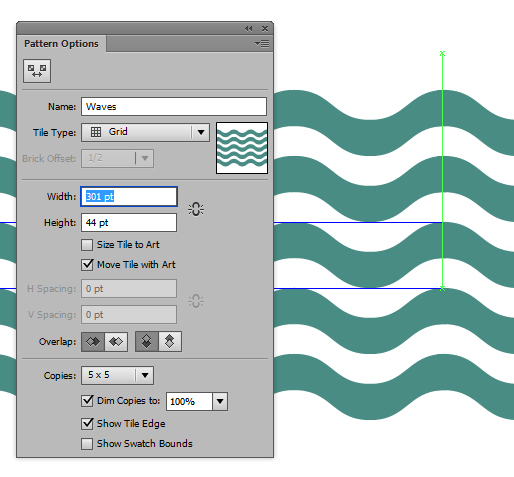Disable Show Tile Edge checkbox

pos(87,424)
